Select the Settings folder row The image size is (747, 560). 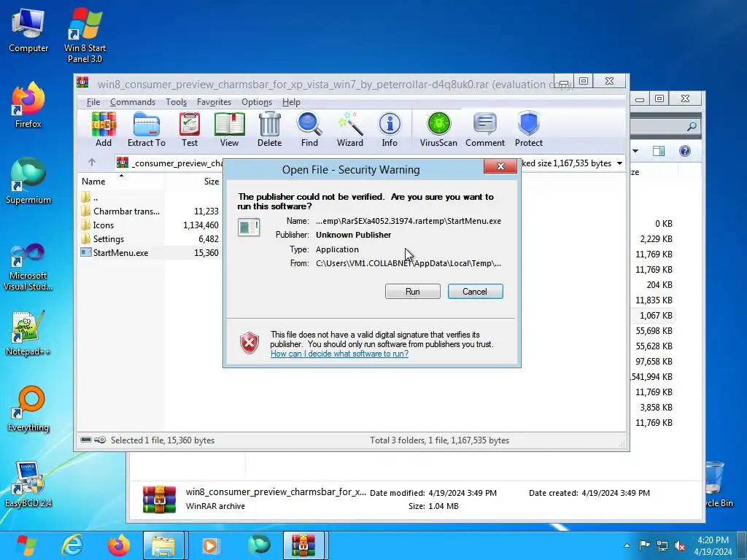(x=150, y=239)
